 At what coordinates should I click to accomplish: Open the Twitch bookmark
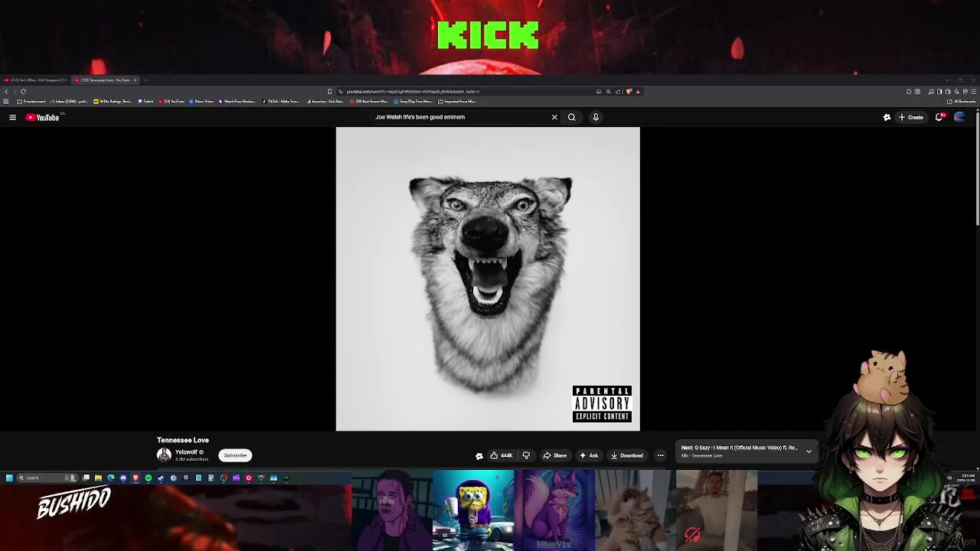[x=145, y=101]
